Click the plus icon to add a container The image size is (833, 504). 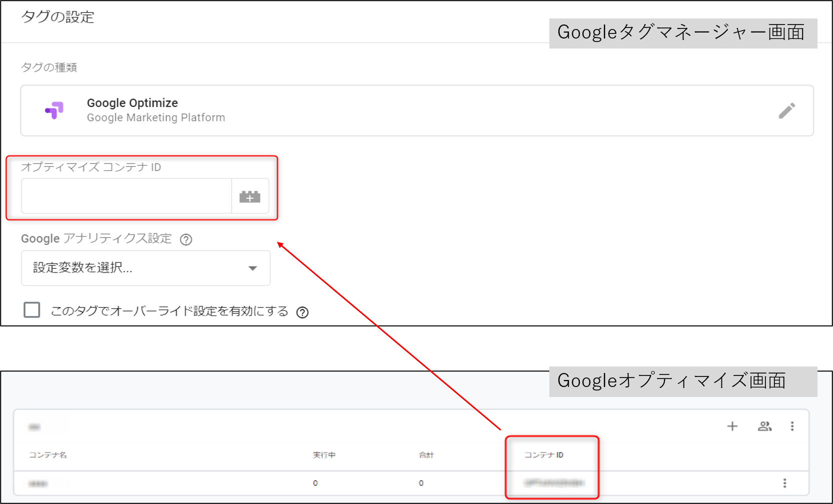pyautogui.click(x=732, y=426)
